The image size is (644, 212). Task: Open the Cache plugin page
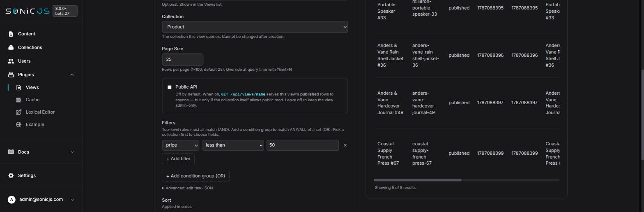tap(32, 100)
